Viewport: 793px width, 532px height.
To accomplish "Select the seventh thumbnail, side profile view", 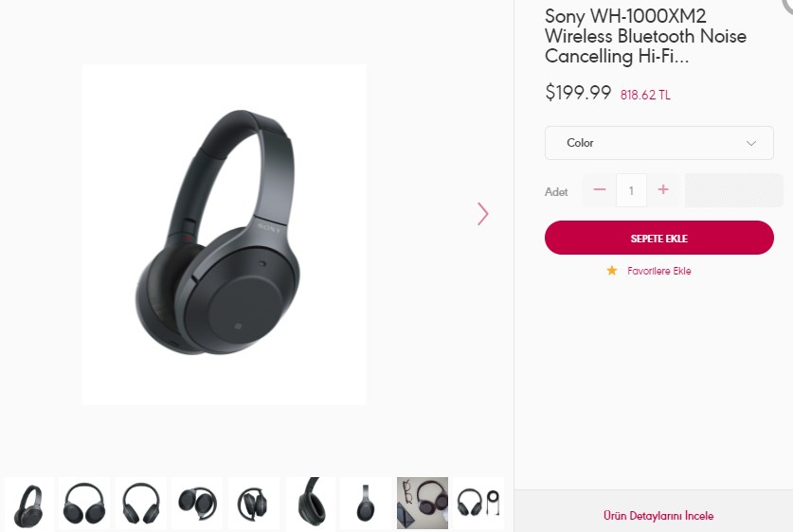I will (366, 503).
